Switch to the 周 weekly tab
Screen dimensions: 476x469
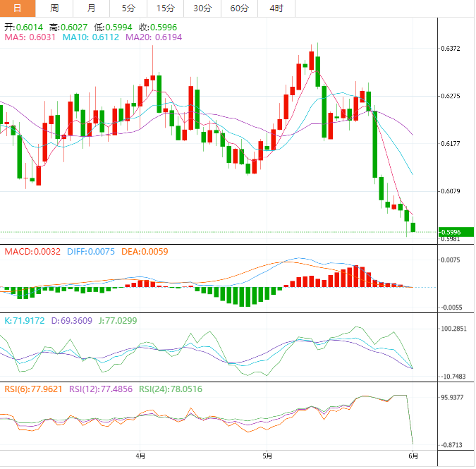[54, 8]
